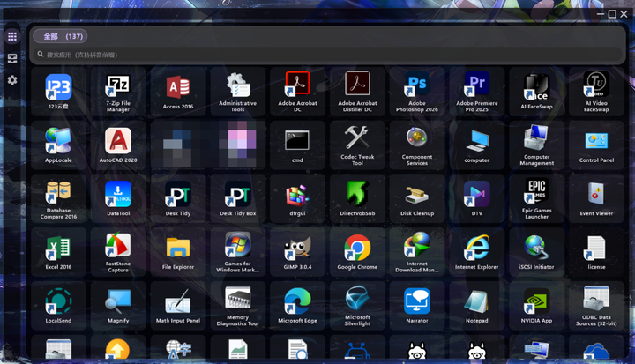This screenshot has width=635, height=364.
Task: Open the inbox tray sidebar icon
Action: pyautogui.click(x=12, y=58)
